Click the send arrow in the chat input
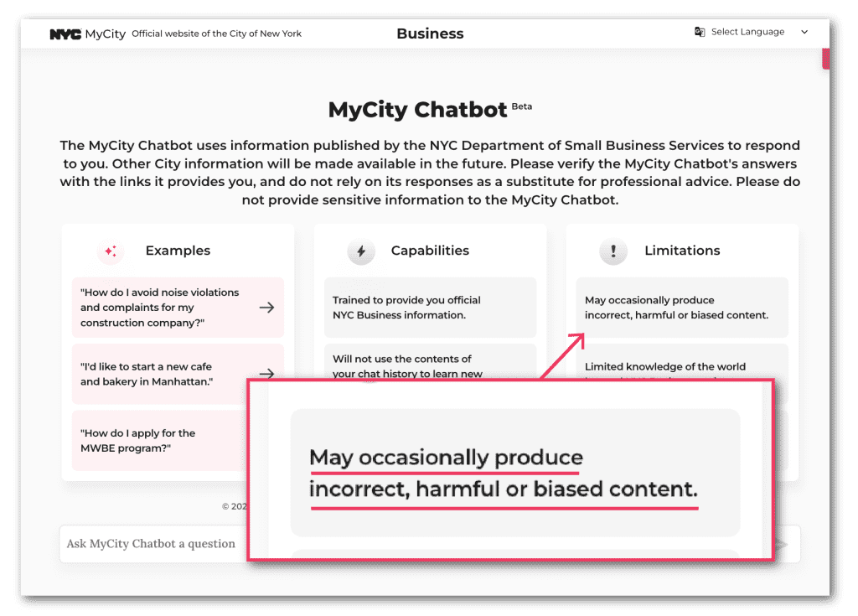Image resolution: width=858 pixels, height=616 pixels. (783, 545)
